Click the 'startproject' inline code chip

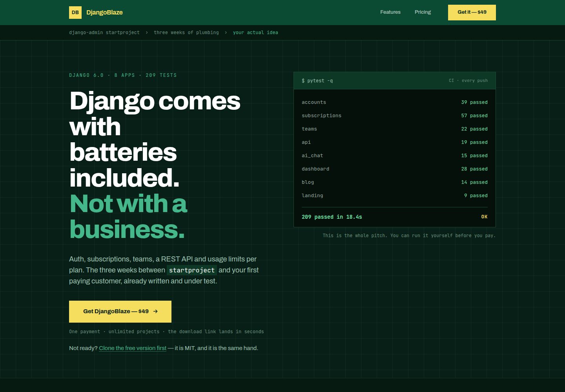[192, 270]
